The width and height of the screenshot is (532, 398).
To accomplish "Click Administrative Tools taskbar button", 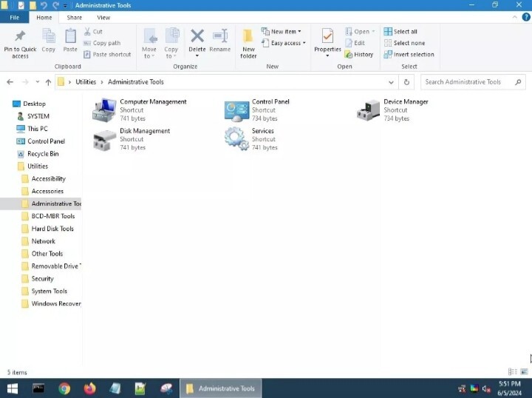I will pos(220,388).
